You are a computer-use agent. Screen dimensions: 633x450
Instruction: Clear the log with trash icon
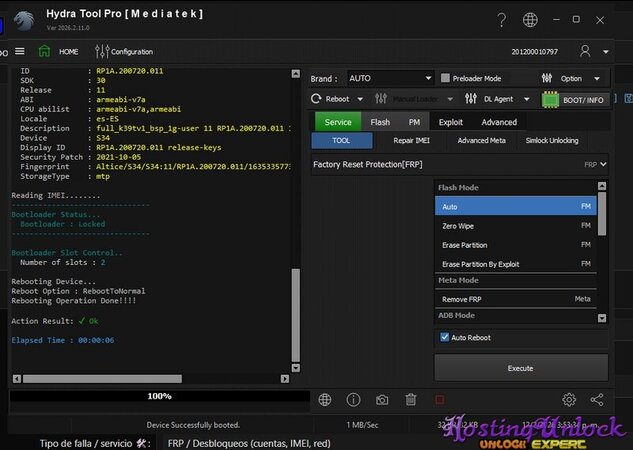click(x=410, y=400)
